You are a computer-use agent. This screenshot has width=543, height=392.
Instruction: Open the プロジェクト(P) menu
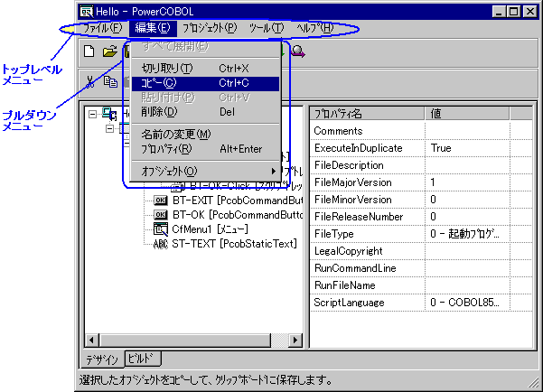(210, 28)
